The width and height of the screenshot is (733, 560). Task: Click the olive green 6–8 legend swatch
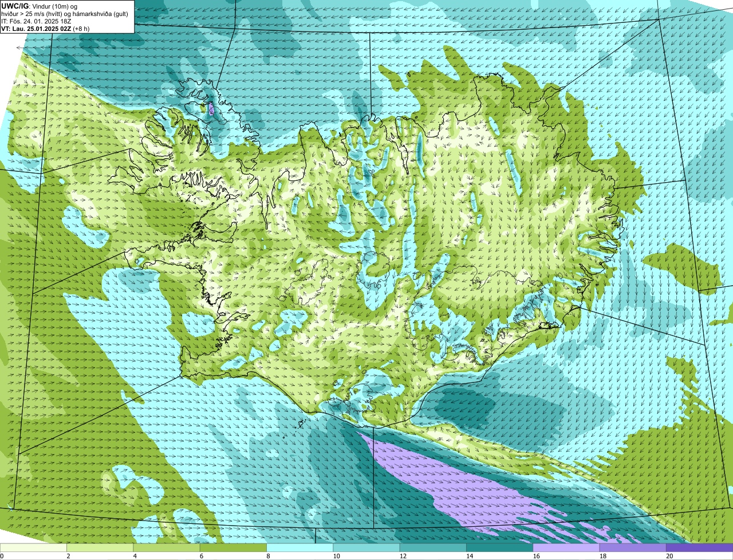[234, 547]
